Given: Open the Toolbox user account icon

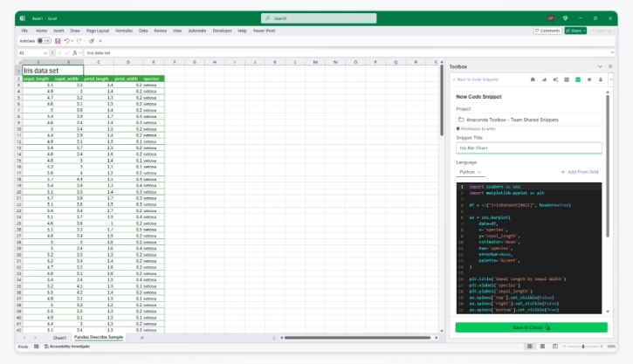Looking at the screenshot, I should tap(600, 79).
